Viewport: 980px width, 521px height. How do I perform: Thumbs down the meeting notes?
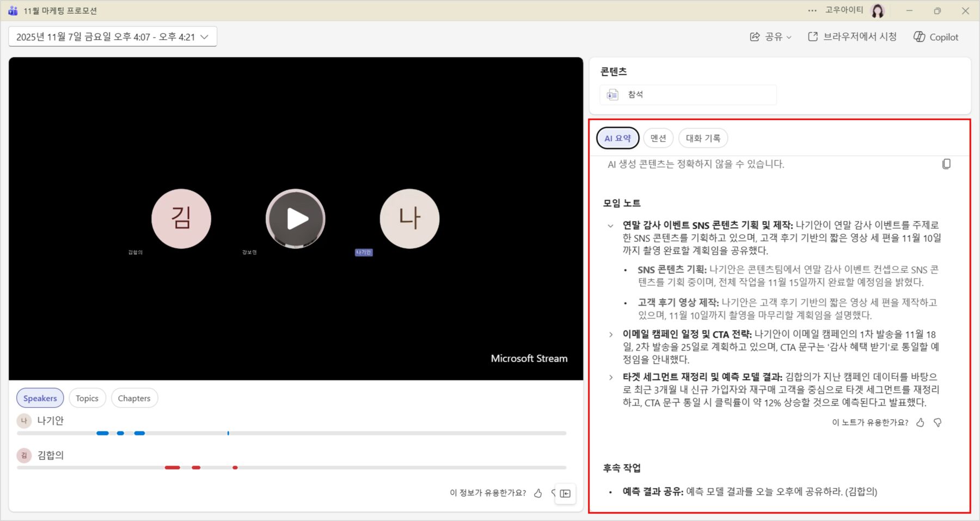pyautogui.click(x=938, y=422)
